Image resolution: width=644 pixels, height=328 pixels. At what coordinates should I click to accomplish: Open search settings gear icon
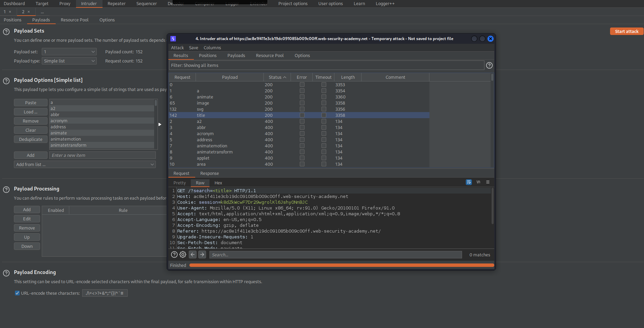183,255
